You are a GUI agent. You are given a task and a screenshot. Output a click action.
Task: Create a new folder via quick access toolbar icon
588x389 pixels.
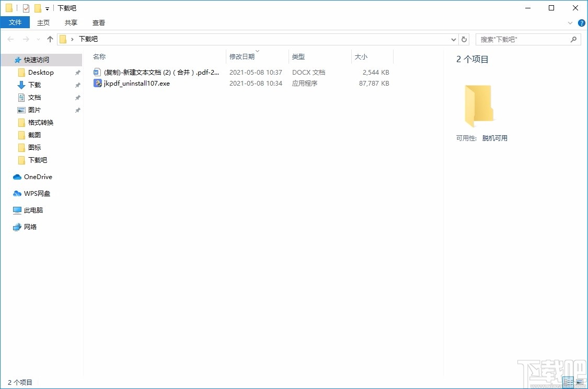point(38,8)
